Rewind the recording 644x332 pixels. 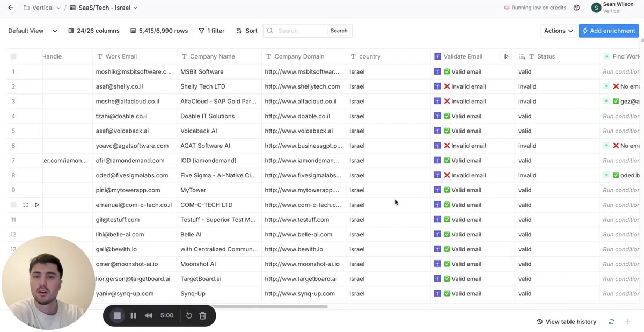pos(149,315)
